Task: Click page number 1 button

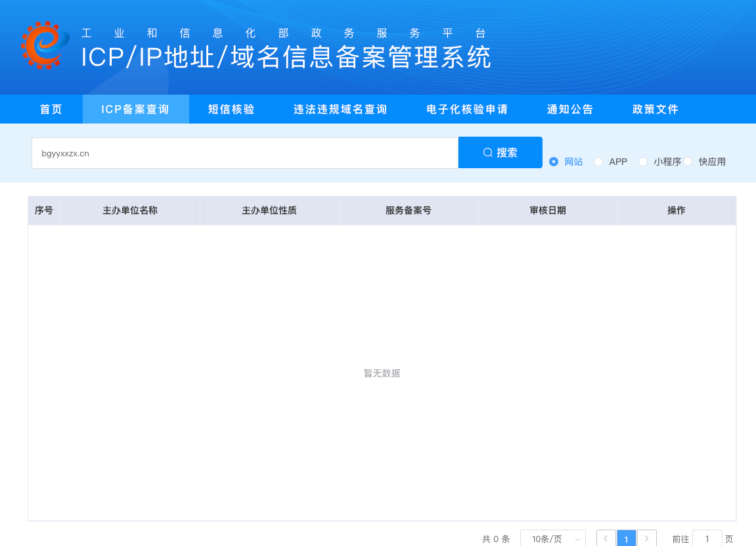Action: pos(627,538)
